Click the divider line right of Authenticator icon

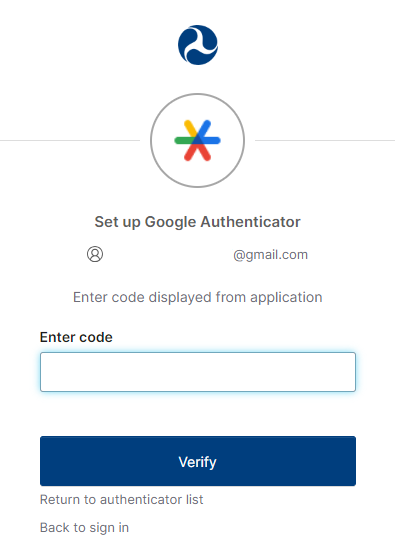325,140
